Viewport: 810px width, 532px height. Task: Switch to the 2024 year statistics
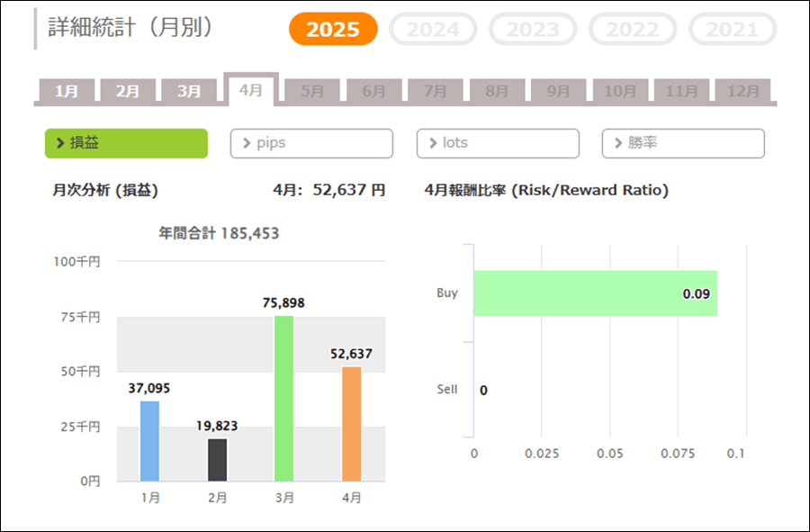pyautogui.click(x=433, y=29)
